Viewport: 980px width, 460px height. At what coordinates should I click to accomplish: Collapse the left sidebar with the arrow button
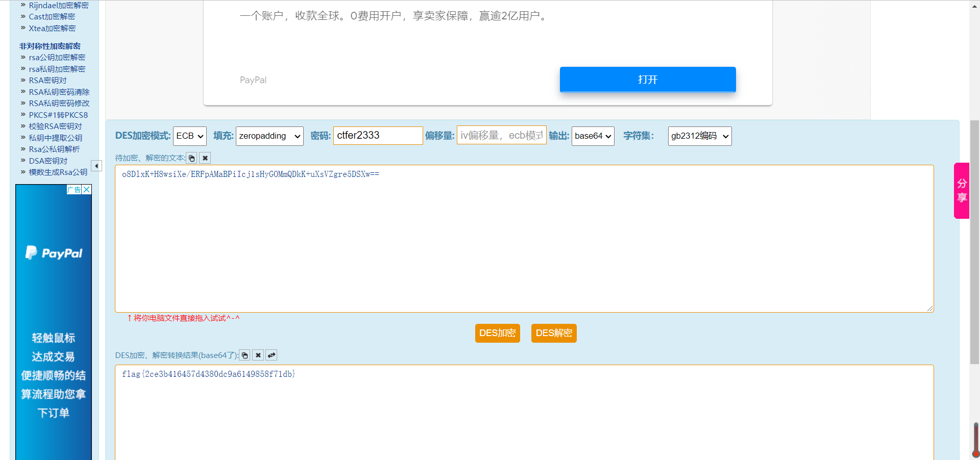coord(96,166)
